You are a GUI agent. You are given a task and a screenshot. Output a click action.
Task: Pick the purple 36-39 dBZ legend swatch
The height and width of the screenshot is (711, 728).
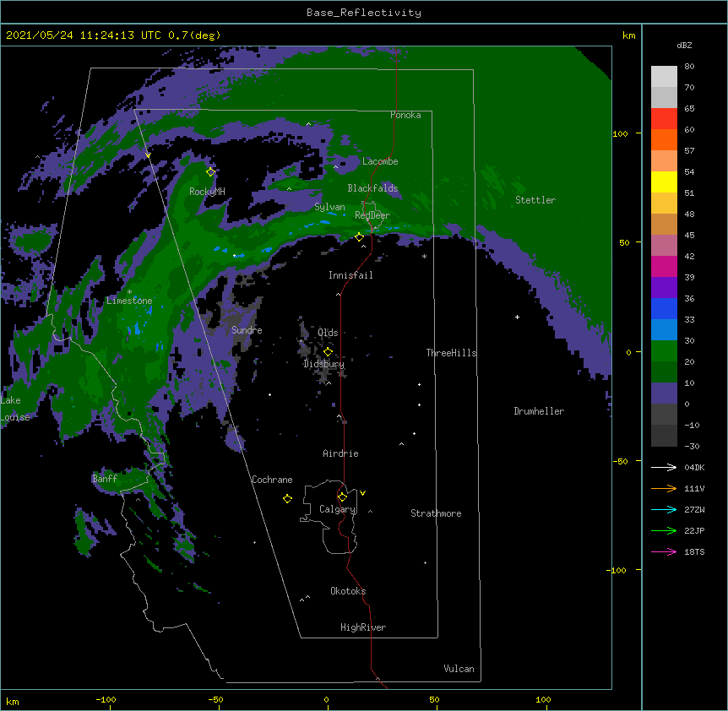coord(664,288)
